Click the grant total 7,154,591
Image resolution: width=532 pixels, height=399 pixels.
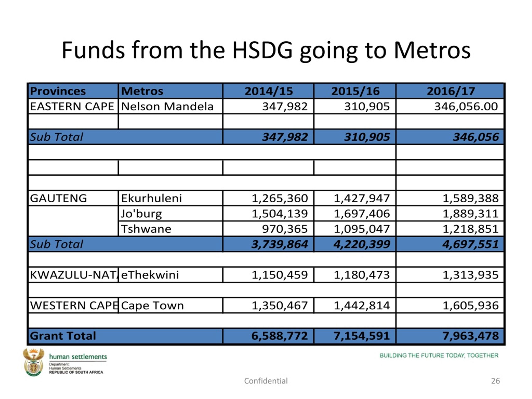pyautogui.click(x=361, y=336)
